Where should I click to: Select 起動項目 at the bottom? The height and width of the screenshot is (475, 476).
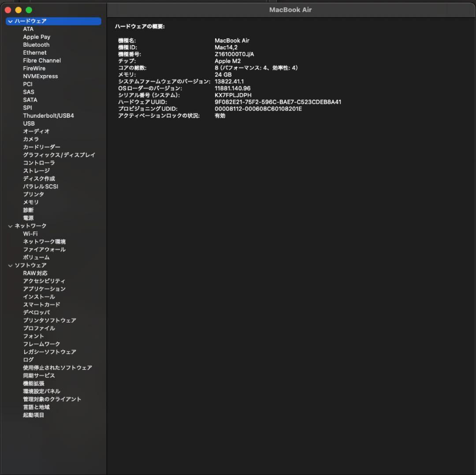tap(33, 415)
